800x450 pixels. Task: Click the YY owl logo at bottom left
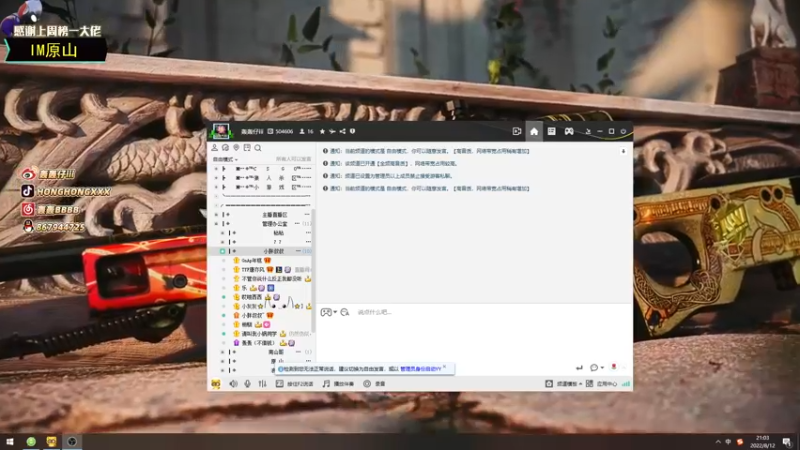216,384
